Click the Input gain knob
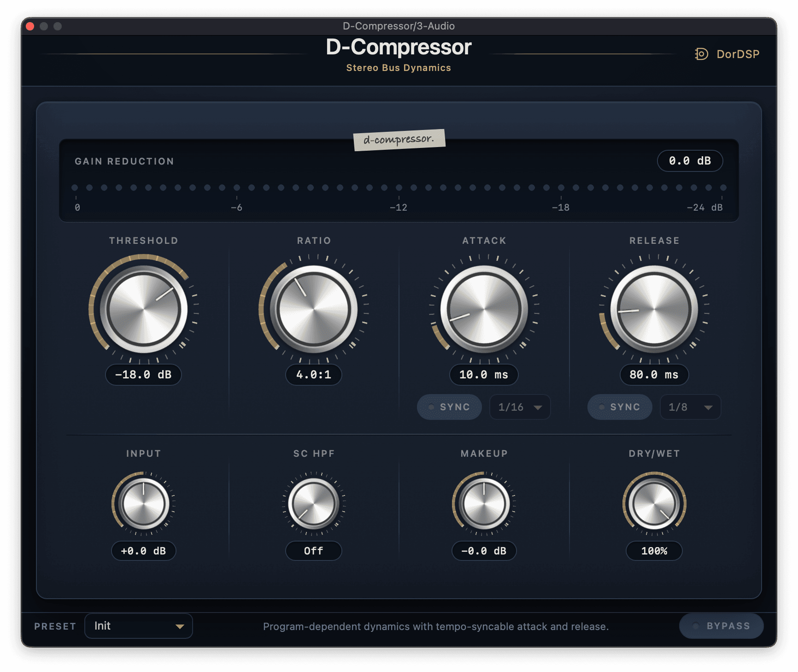 tap(144, 503)
